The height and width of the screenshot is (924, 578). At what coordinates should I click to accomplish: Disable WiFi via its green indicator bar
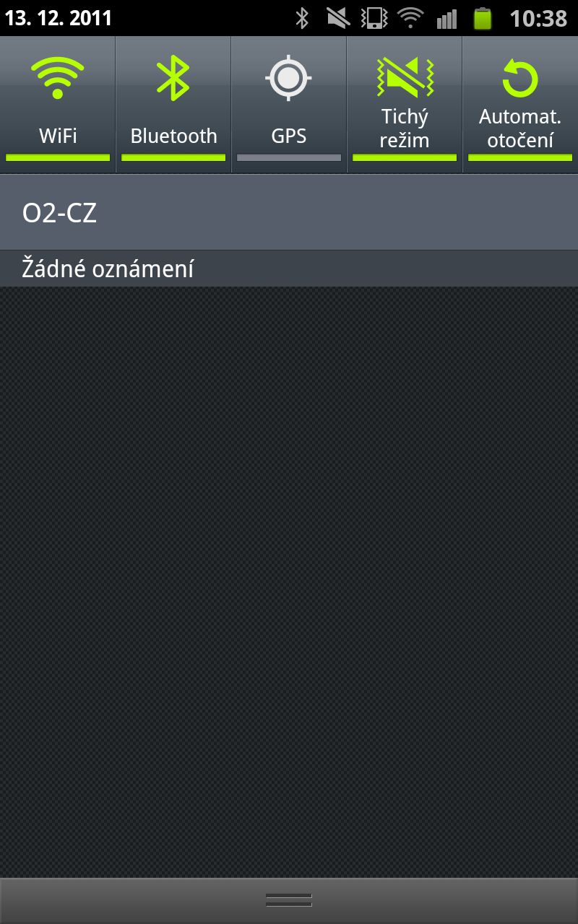(58, 157)
